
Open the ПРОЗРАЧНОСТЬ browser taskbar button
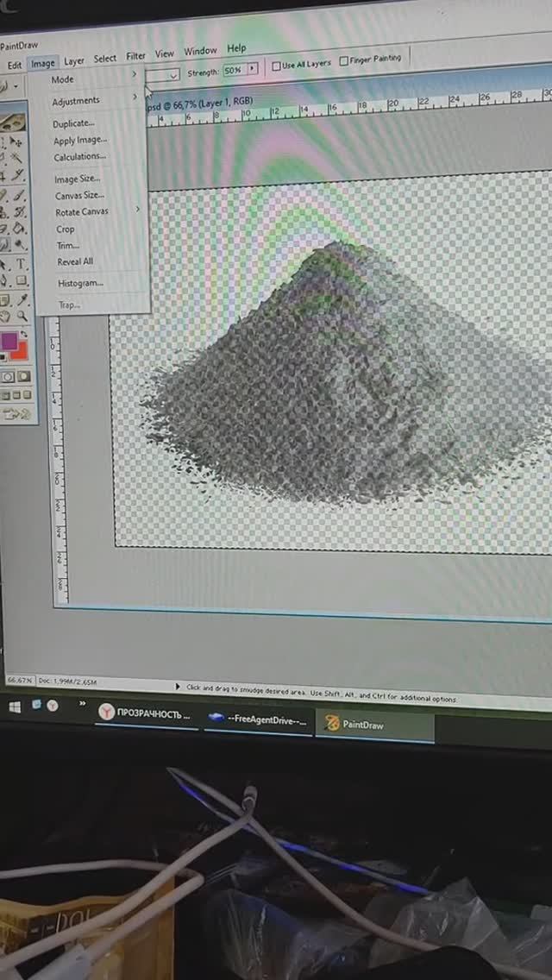pos(146,713)
